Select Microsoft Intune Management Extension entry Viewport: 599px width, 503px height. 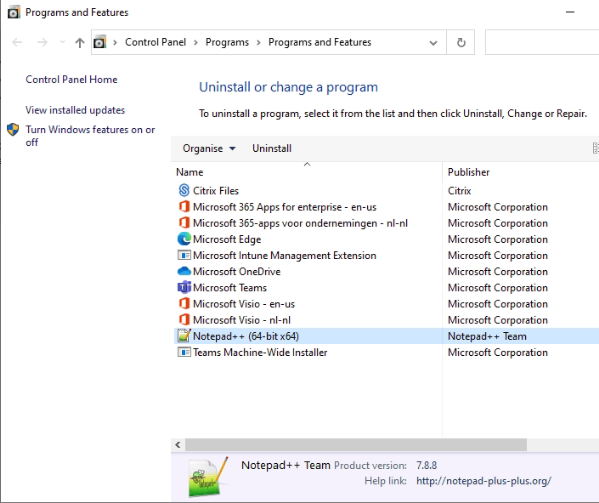point(285,256)
